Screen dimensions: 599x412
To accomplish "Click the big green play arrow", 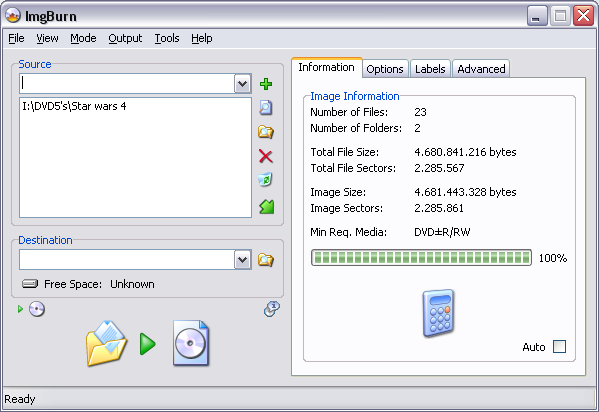I will pyautogui.click(x=147, y=344).
